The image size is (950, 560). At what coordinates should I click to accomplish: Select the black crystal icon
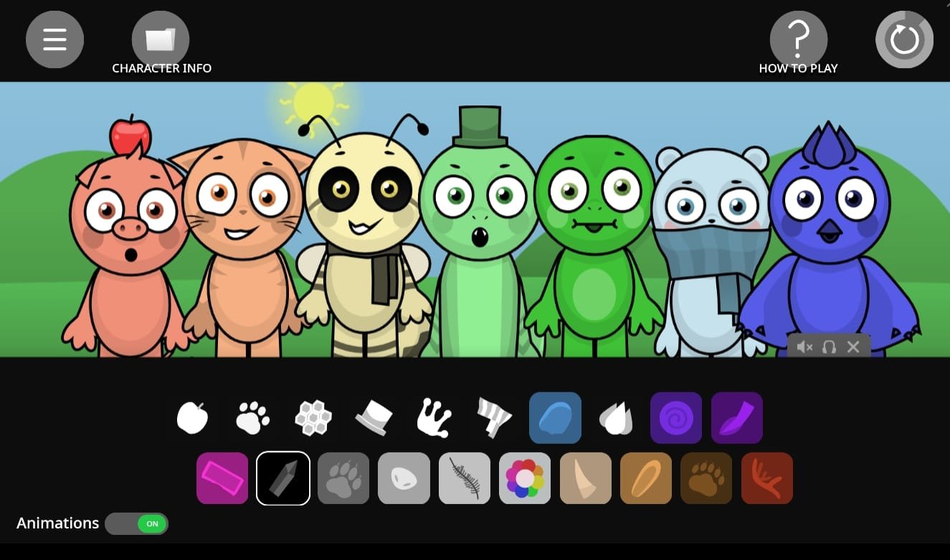(x=283, y=478)
